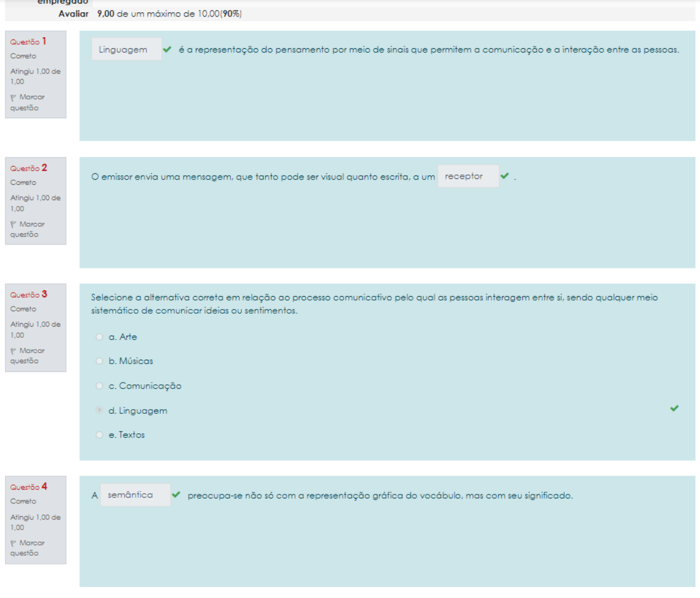
Task: Click green checkmark next to receptor field
Action: [x=505, y=176]
